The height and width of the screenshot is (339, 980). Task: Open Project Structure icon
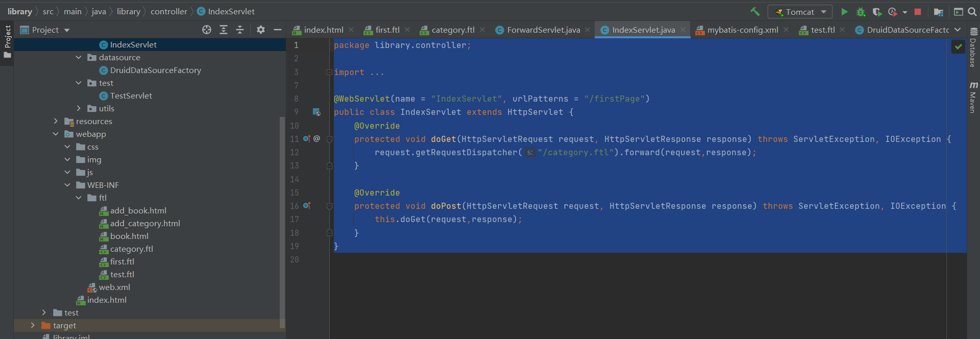pos(939,12)
